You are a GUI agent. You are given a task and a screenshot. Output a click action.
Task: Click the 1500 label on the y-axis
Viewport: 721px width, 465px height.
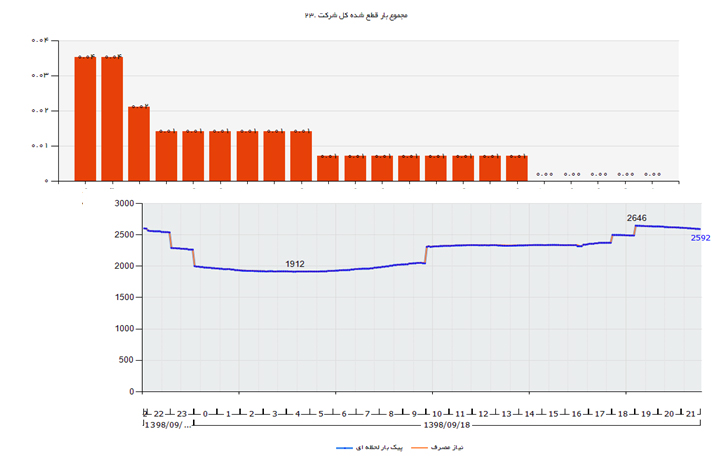[124, 297]
